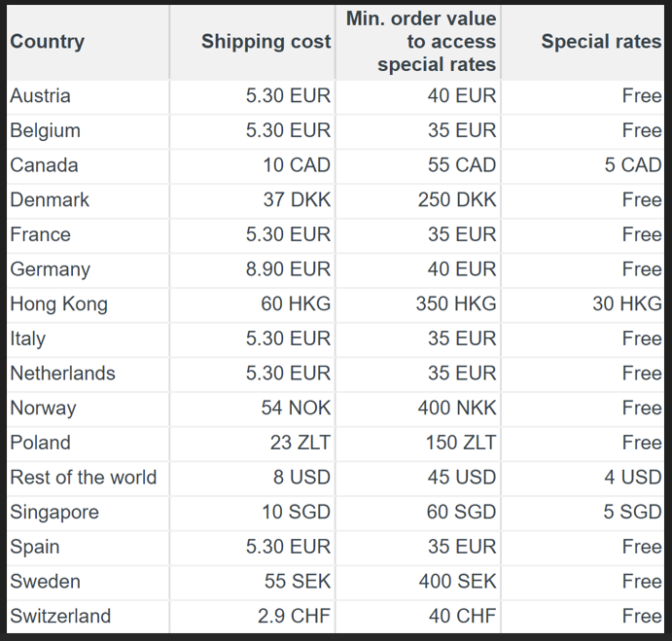This screenshot has height=641, width=672.
Task: Select the Austria country cell
Action: (x=41, y=96)
